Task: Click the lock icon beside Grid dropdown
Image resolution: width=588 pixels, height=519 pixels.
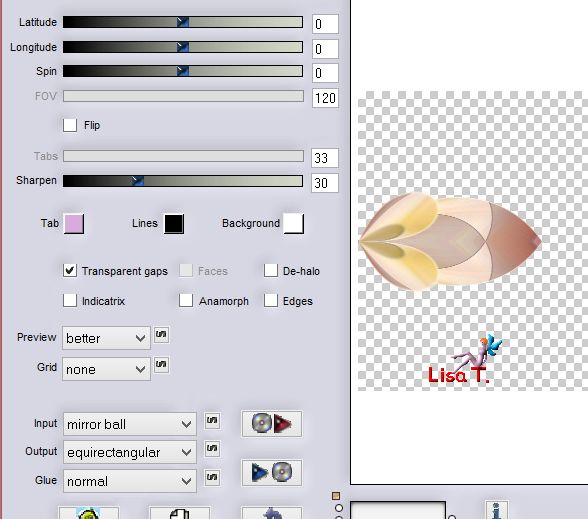Action: pyautogui.click(x=161, y=365)
